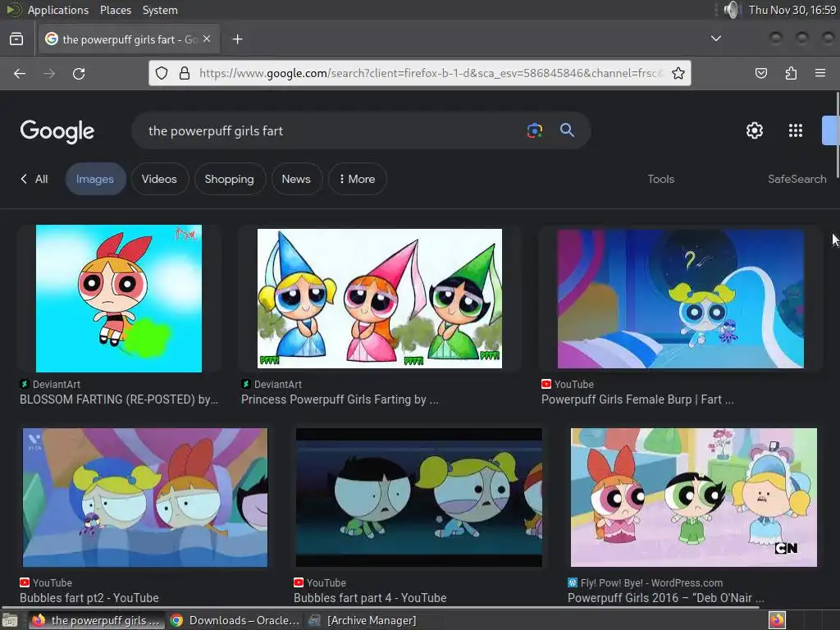Click 'Powerpuff Girls Female Burp | Fart ...' link
The width and height of the screenshot is (840, 630).
[x=637, y=399]
